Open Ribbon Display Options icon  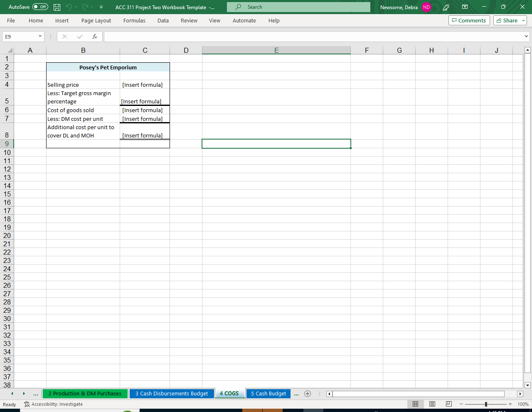(465, 7)
